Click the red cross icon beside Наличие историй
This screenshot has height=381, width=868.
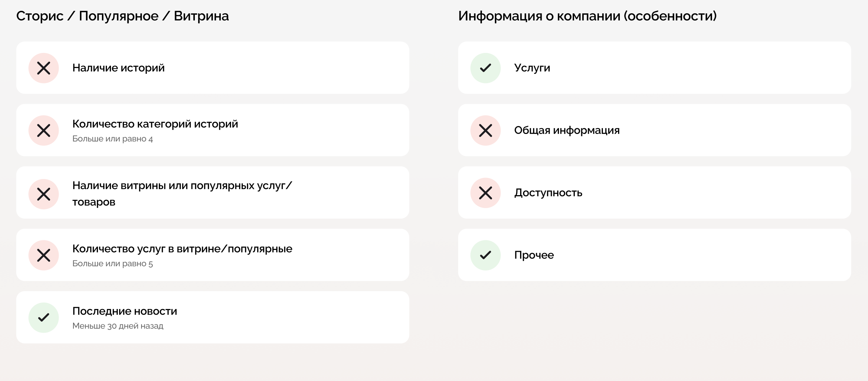(x=44, y=68)
